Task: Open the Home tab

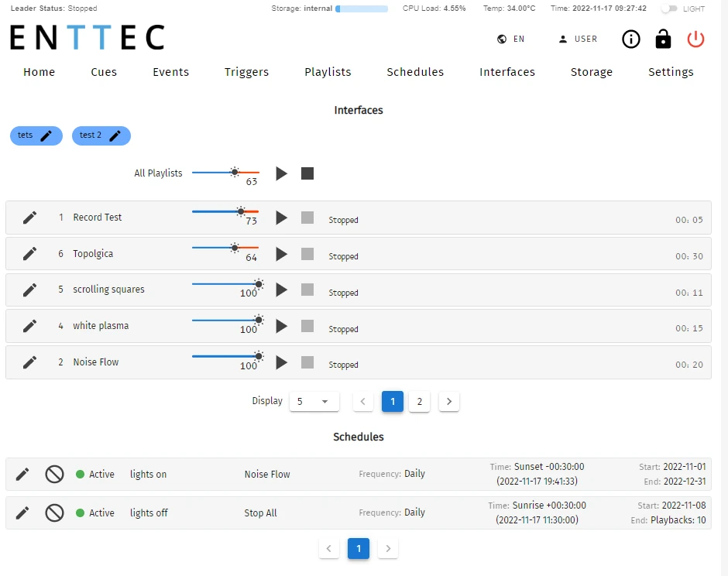Action: coord(39,72)
